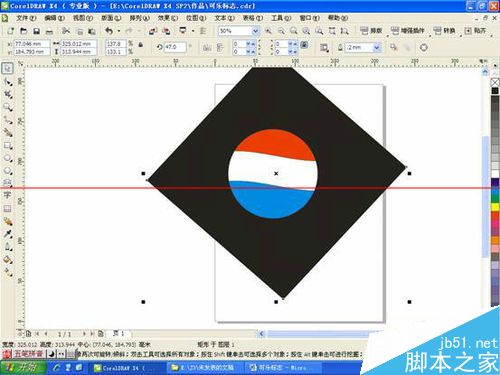The image size is (500, 375).
Task: Expand the Undo history arrow
Action: 119,31
